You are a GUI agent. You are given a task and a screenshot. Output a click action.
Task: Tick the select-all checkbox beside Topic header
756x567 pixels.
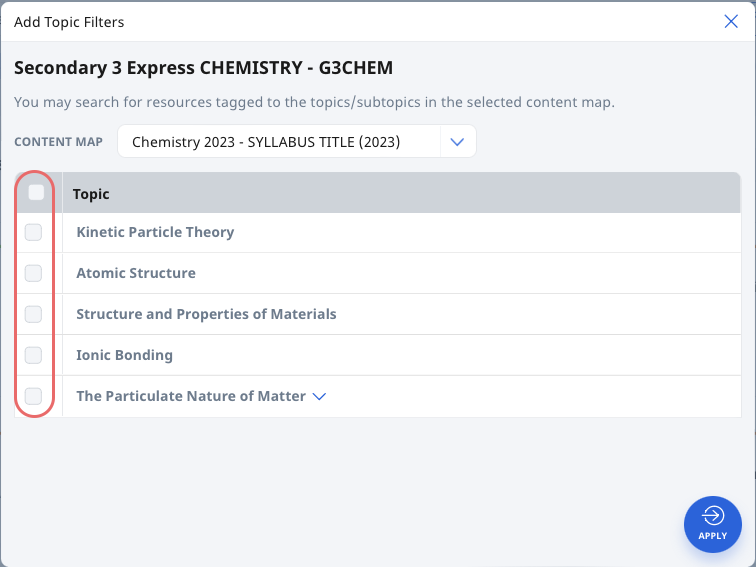[x=36, y=192]
